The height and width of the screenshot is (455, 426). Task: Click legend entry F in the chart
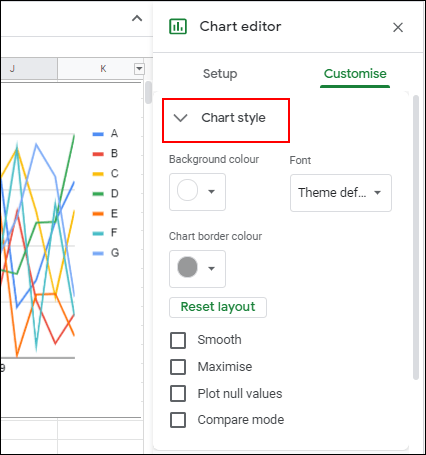[x=106, y=233]
